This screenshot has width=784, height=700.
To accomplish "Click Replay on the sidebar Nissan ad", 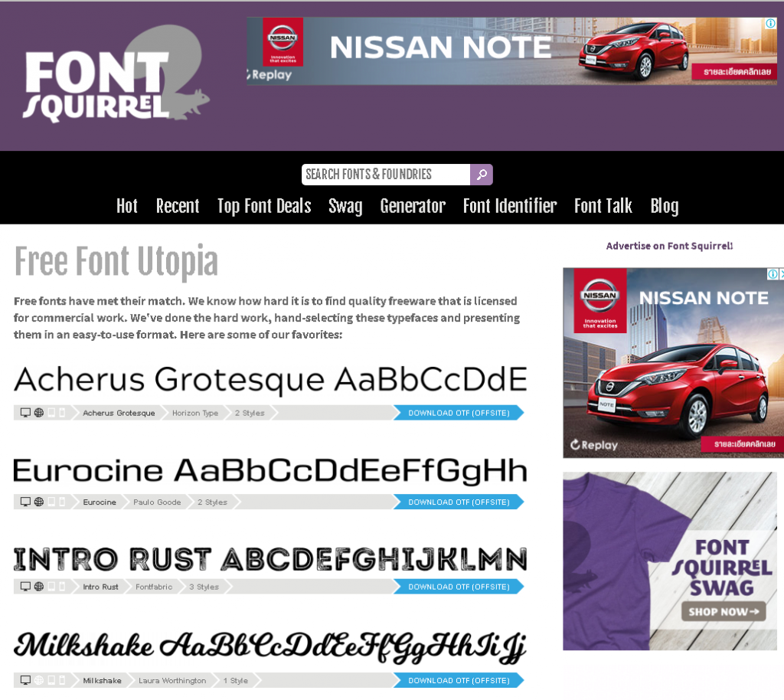I will (594, 445).
